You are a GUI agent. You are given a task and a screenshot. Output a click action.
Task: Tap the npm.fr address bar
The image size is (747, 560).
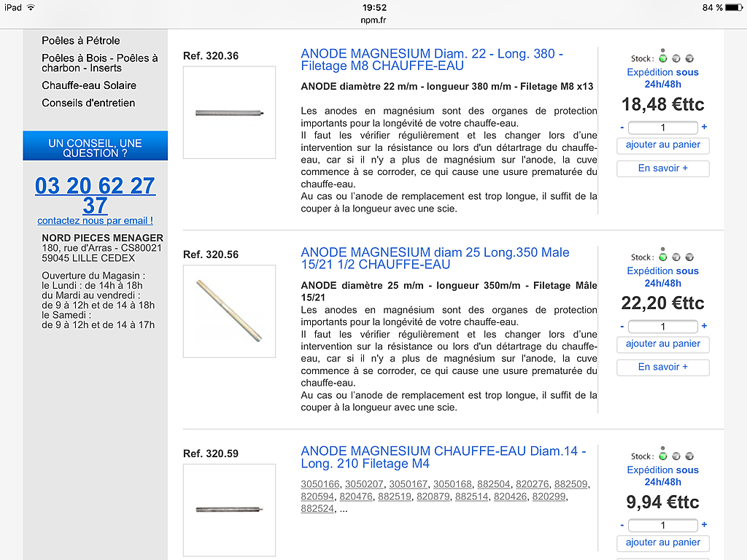373,20
